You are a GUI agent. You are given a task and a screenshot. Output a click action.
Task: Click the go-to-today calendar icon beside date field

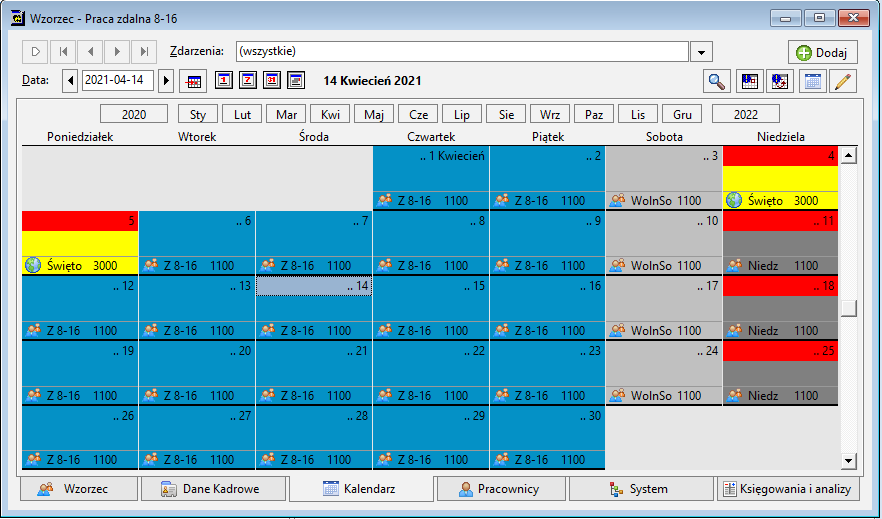click(x=193, y=81)
